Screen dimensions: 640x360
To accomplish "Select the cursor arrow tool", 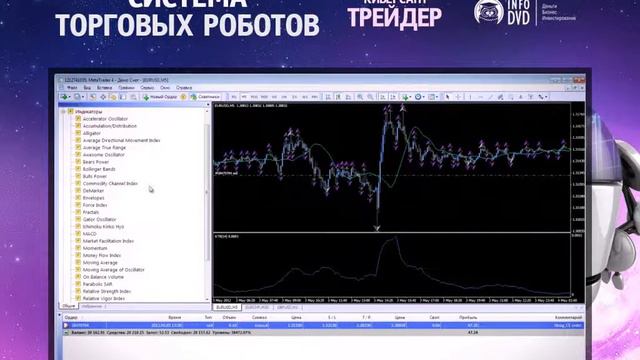I will [x=448, y=97].
